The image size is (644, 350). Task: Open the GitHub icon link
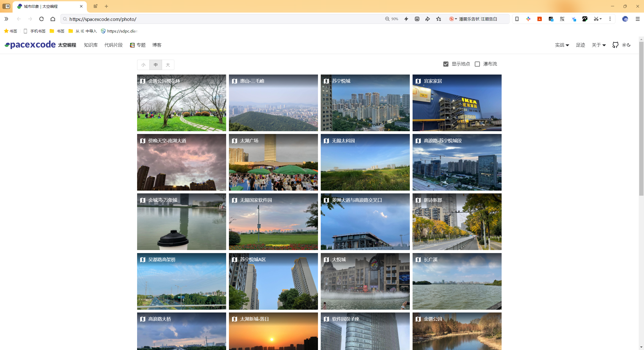click(x=615, y=45)
